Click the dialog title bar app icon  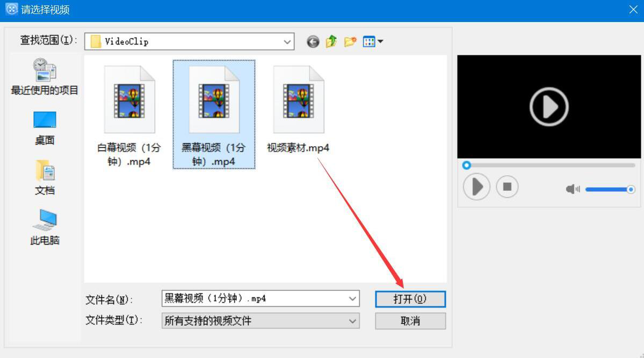click(11, 9)
